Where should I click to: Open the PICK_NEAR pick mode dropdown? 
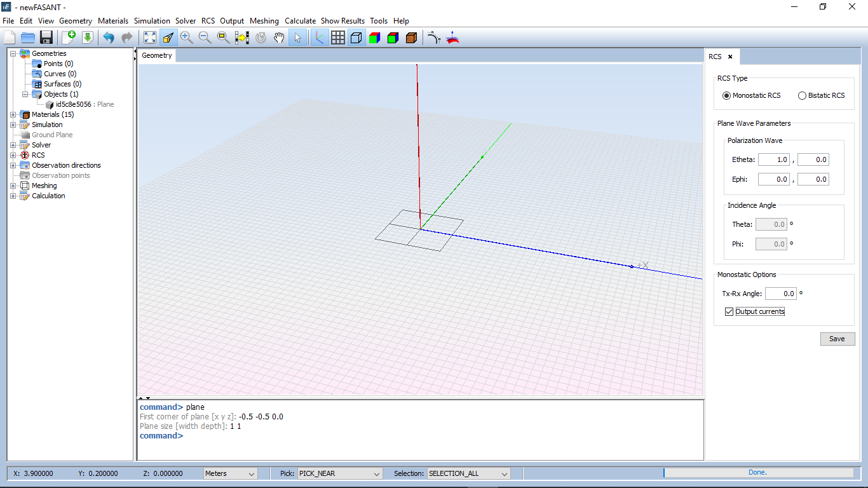pos(340,473)
